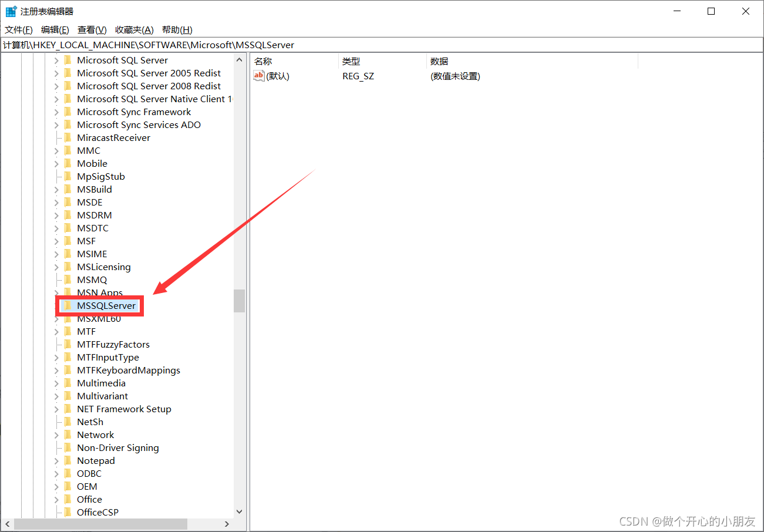Click the tree scroll-right arrow

point(227,524)
